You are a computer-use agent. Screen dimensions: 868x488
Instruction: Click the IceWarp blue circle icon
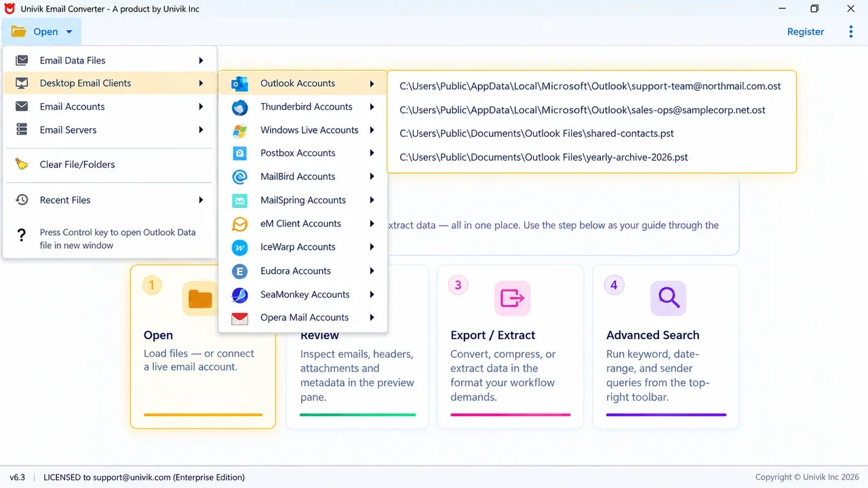click(x=239, y=247)
